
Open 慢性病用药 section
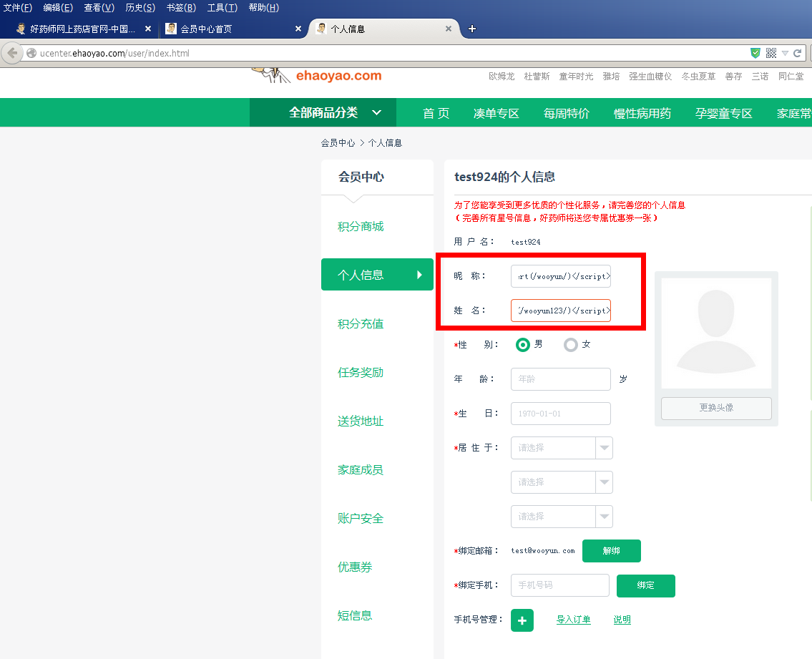642,114
